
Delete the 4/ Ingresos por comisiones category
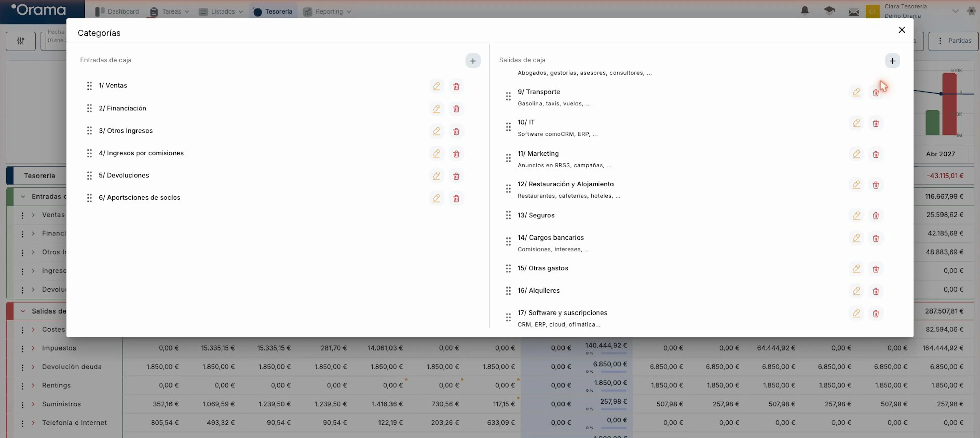456,154
